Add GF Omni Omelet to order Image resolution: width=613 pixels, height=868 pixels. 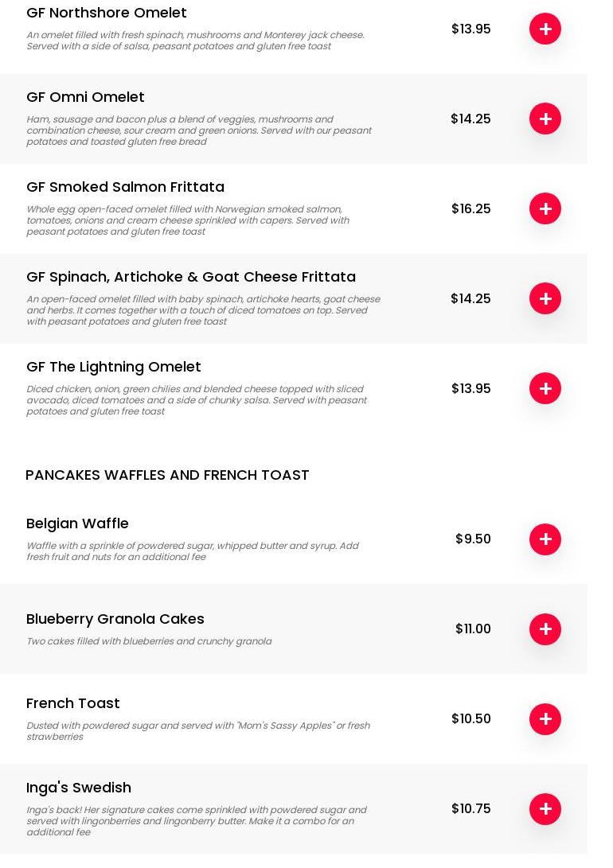point(545,119)
